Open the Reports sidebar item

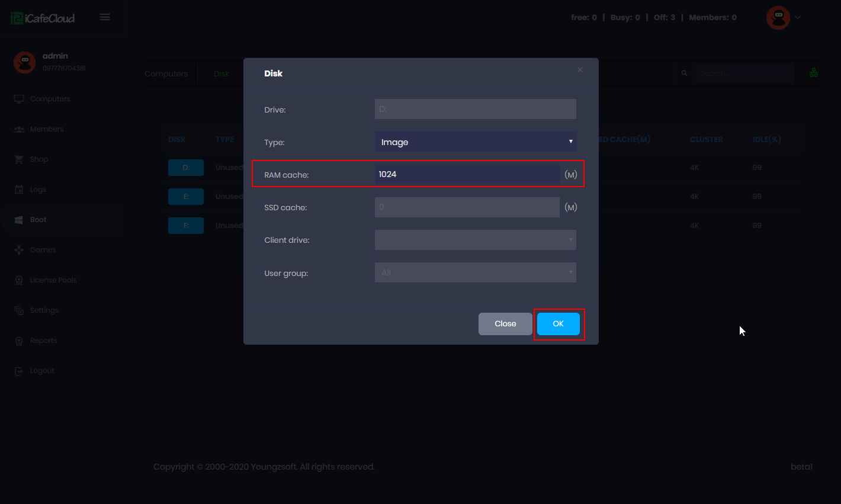pos(43,341)
